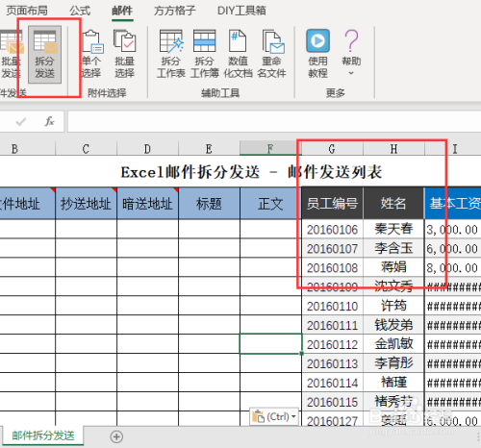Select column F header
Image resolution: width=481 pixels, height=448 pixels.
pos(270,149)
